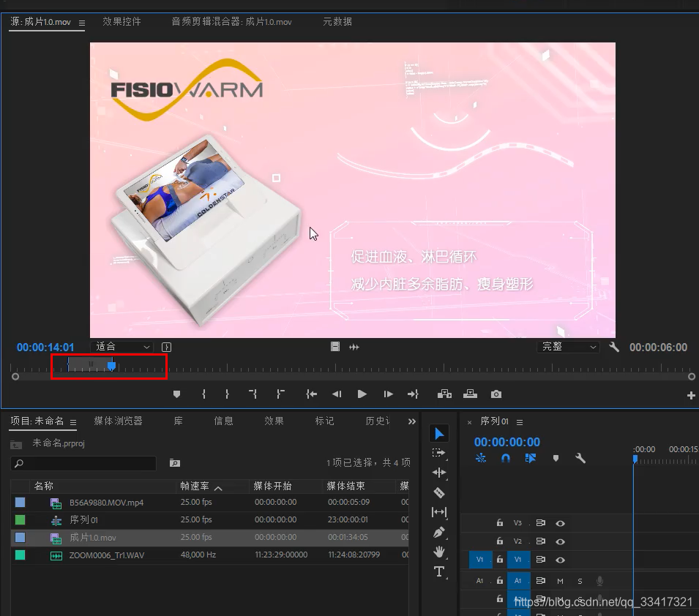Select the Hand tool
Image resolution: width=699 pixels, height=616 pixels.
point(439,552)
